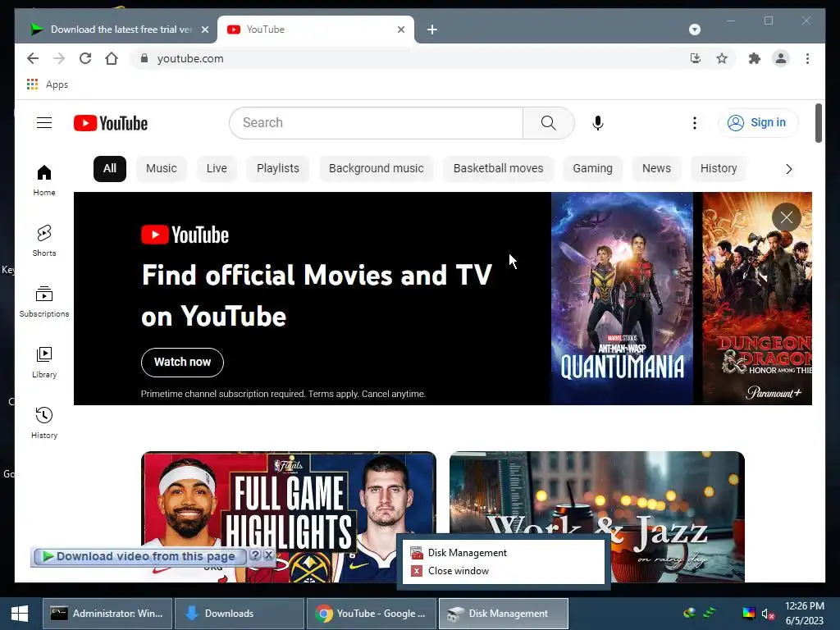Click the tab search dropdown arrow
Image resolution: width=840 pixels, height=630 pixels.
694,30
